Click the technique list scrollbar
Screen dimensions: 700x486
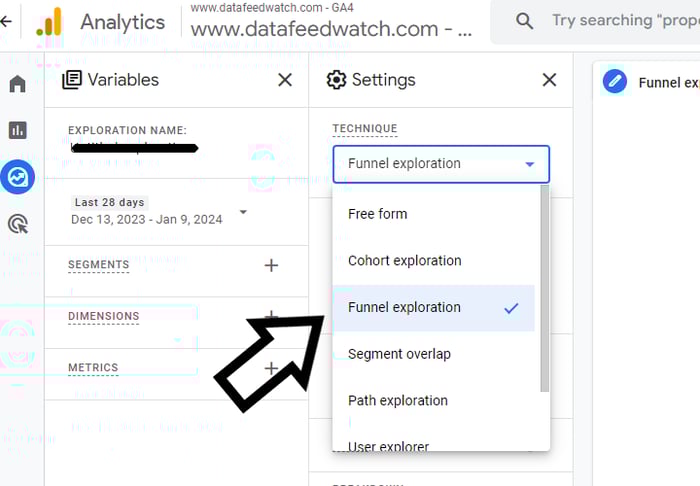(545, 289)
